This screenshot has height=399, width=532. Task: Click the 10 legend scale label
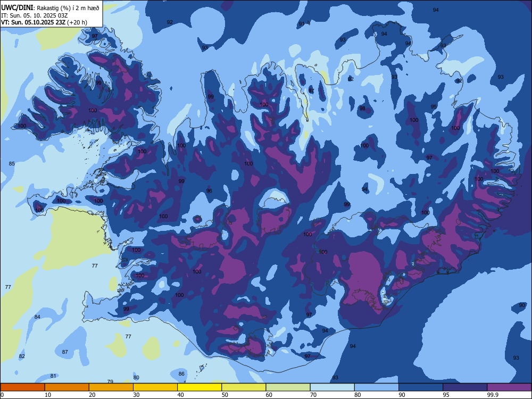(48, 395)
